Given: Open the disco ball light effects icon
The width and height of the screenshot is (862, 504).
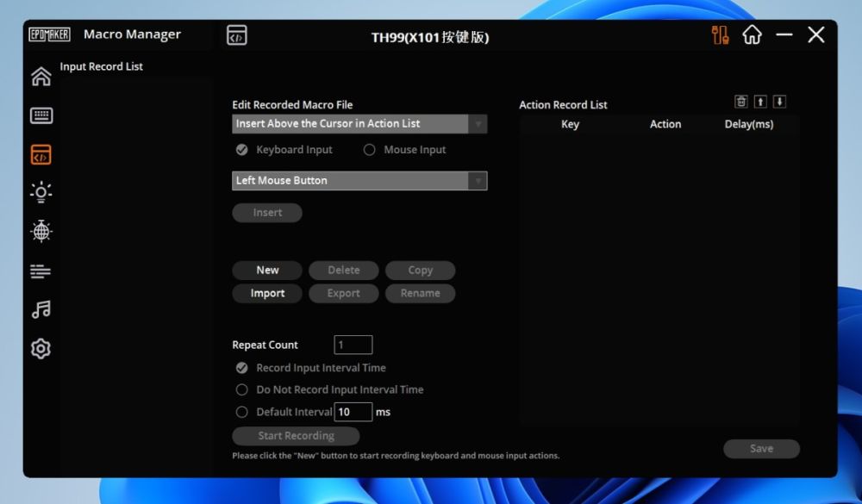Looking at the screenshot, I should (x=41, y=231).
